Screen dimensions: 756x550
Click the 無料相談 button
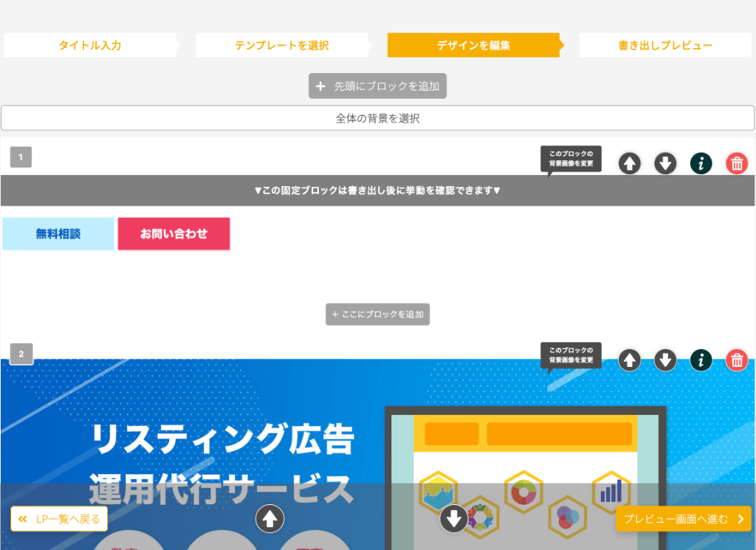click(x=58, y=234)
